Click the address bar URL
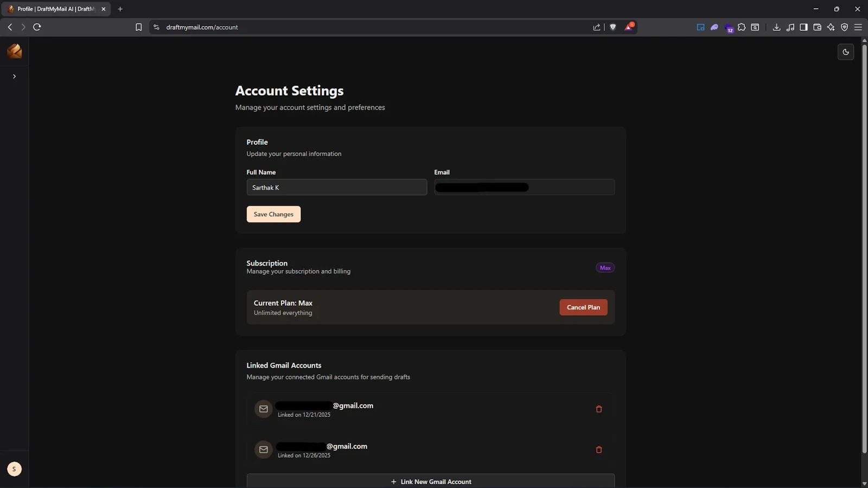The height and width of the screenshot is (488, 868). coord(202,27)
